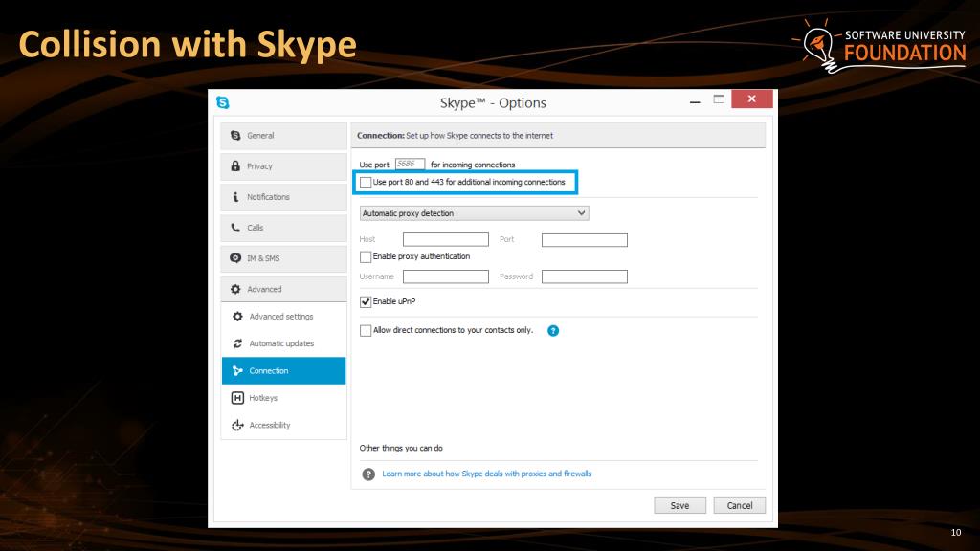Go to the Calls section
The width and height of the screenshot is (980, 551).
[x=283, y=228]
